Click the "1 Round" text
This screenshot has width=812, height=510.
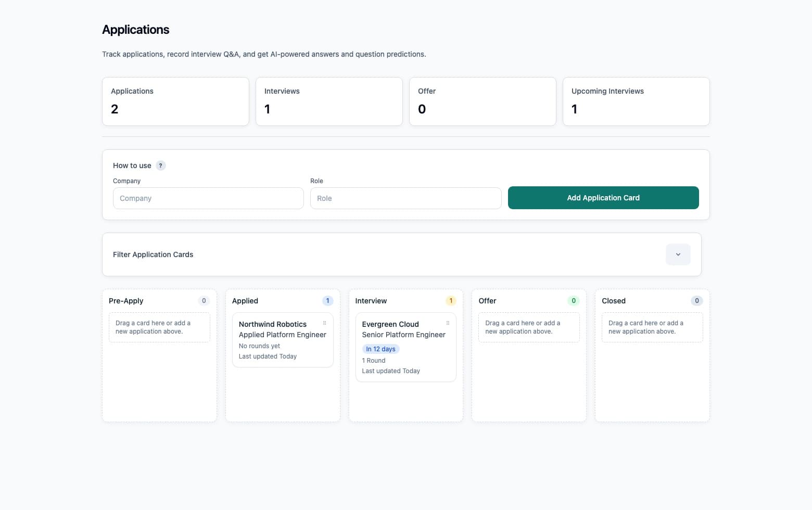coord(374,361)
